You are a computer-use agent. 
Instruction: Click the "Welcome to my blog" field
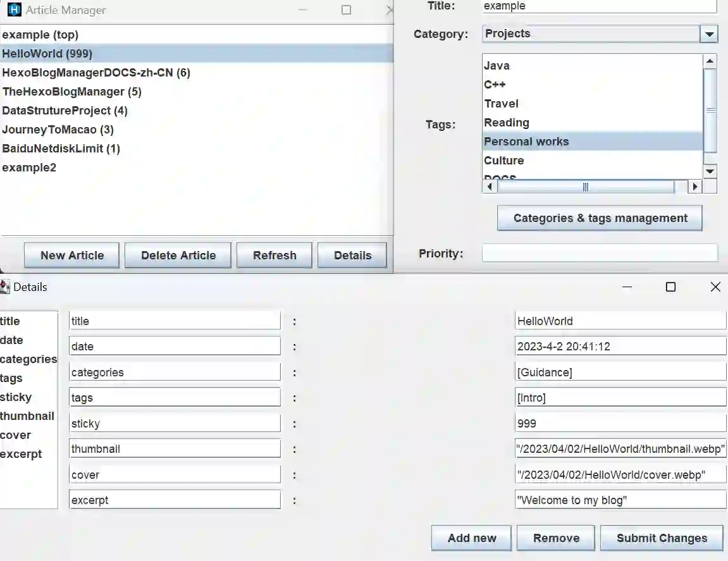620,500
